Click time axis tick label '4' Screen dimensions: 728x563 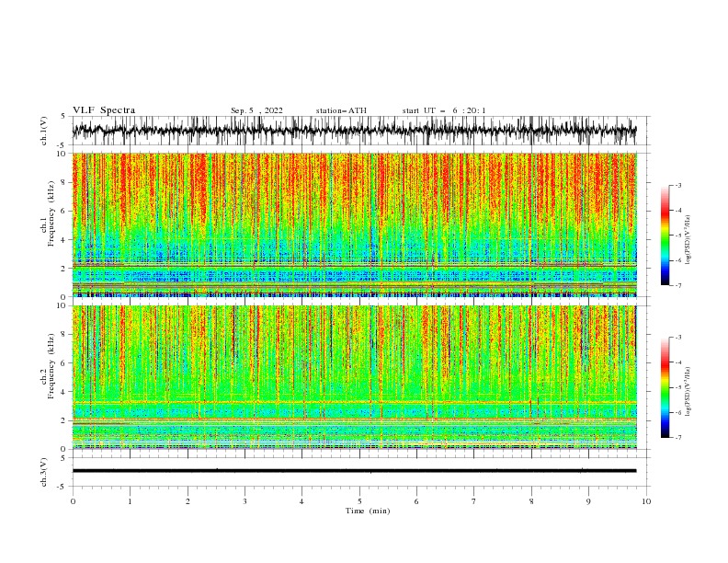click(302, 501)
